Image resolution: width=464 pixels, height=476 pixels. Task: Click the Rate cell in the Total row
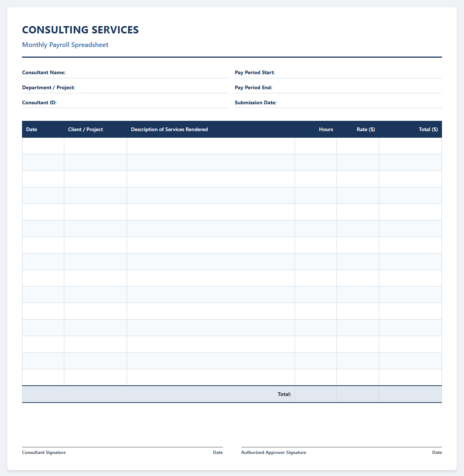coord(358,394)
